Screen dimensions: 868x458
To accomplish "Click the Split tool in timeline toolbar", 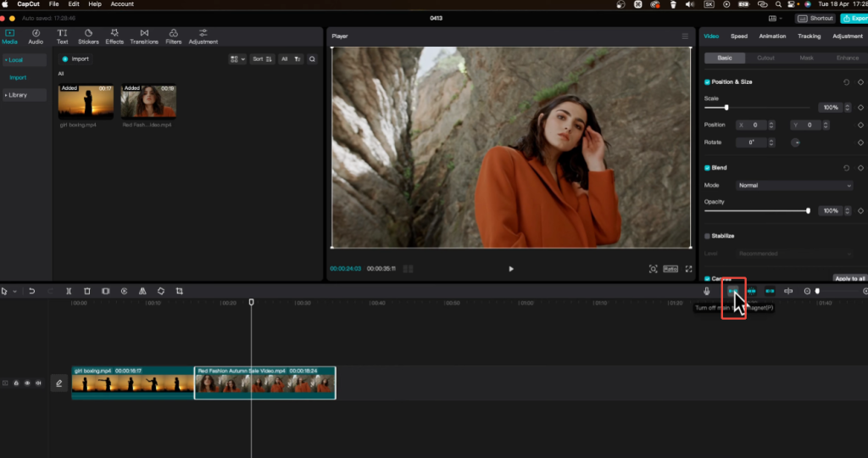I will click(x=69, y=291).
